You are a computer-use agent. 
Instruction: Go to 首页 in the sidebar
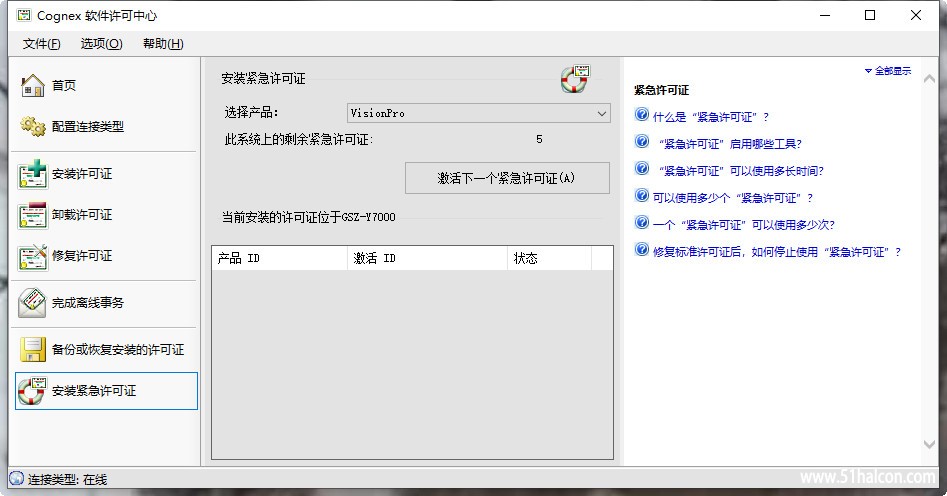63,85
